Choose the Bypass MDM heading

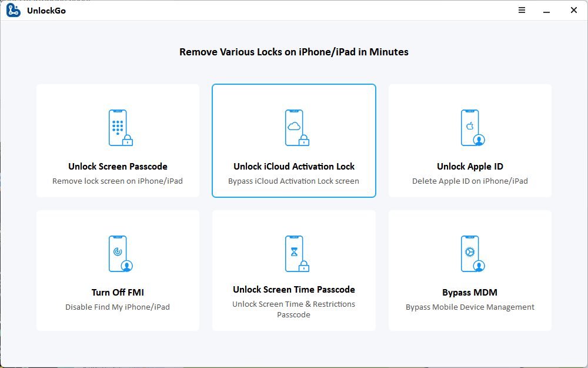point(470,292)
